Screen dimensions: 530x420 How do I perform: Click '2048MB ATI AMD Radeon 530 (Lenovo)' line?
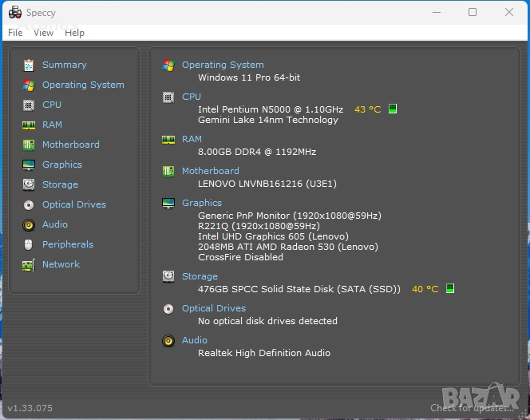(x=288, y=247)
